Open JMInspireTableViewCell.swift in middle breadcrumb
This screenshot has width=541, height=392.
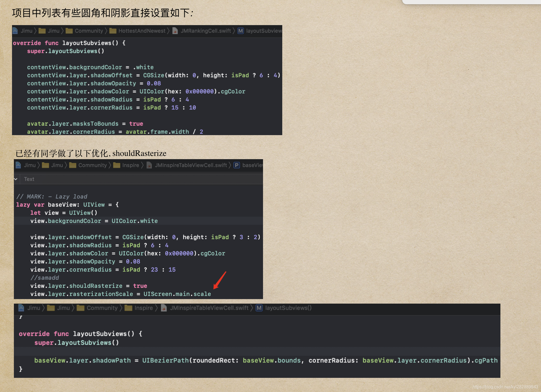(x=191, y=165)
